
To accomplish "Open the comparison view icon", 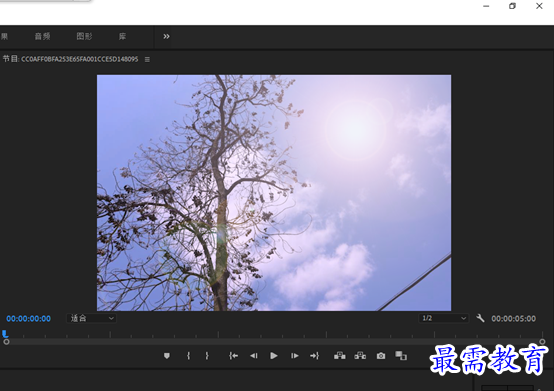I will click(x=401, y=356).
